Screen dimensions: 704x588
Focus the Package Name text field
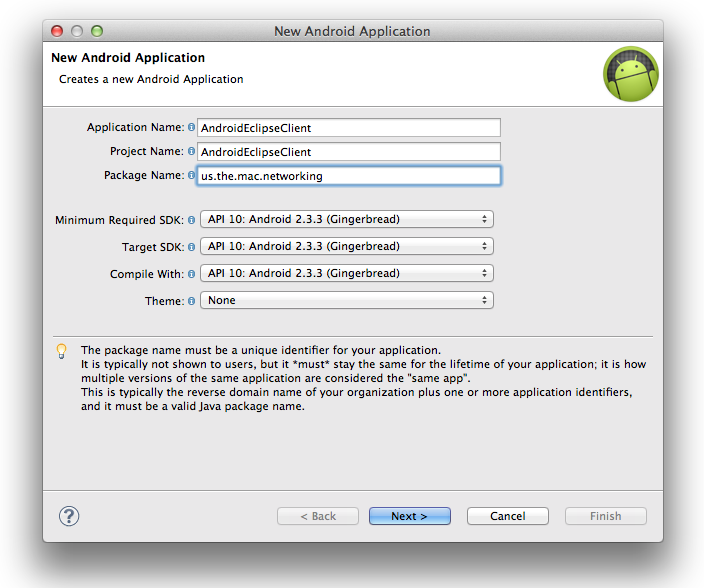point(349,176)
